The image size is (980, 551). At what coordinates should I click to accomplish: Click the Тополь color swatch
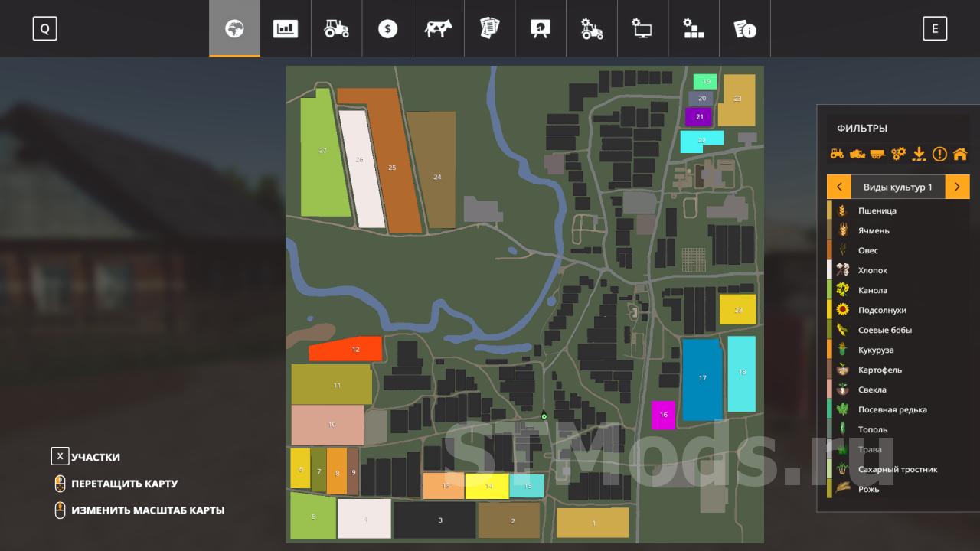[x=829, y=429]
